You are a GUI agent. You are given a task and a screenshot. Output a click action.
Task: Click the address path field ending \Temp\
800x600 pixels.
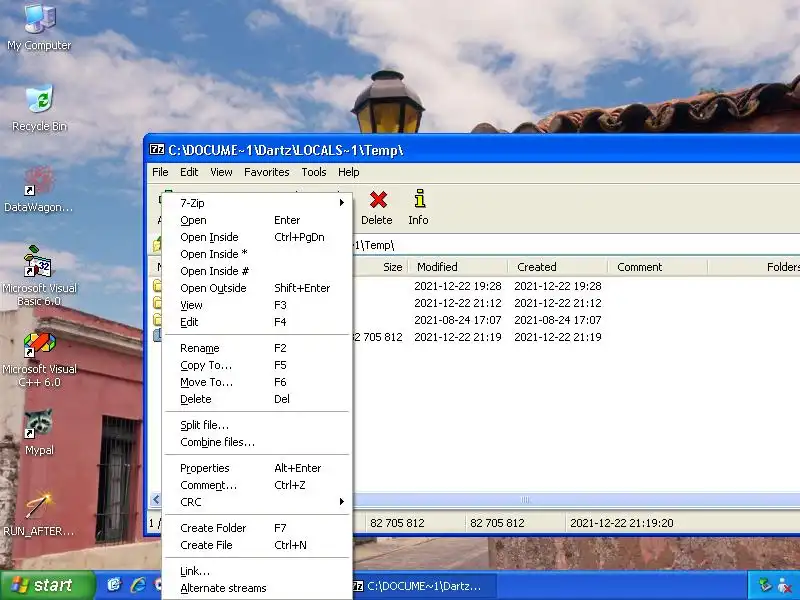(x=576, y=245)
